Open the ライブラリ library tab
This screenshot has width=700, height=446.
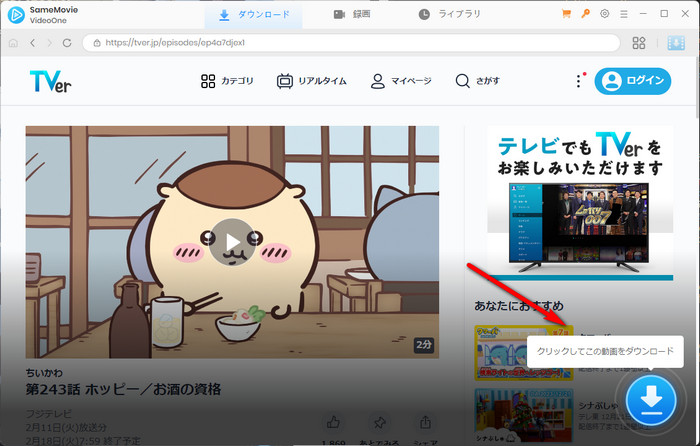(449, 15)
